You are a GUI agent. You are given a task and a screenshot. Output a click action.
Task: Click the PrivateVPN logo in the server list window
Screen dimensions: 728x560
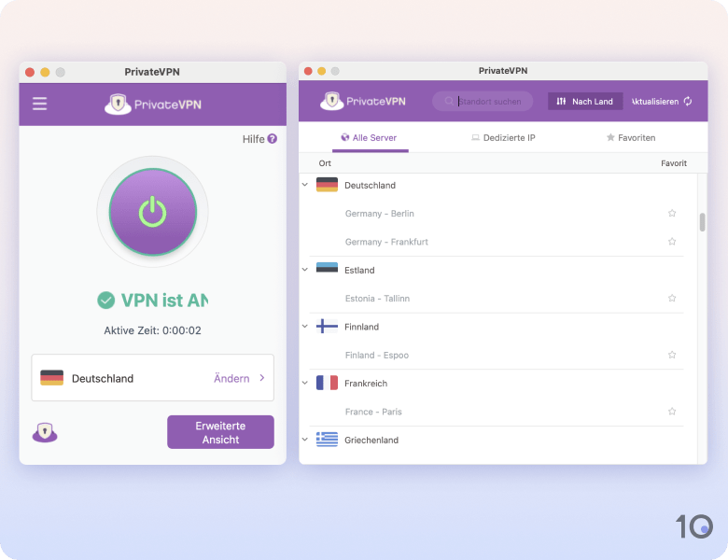point(363,101)
